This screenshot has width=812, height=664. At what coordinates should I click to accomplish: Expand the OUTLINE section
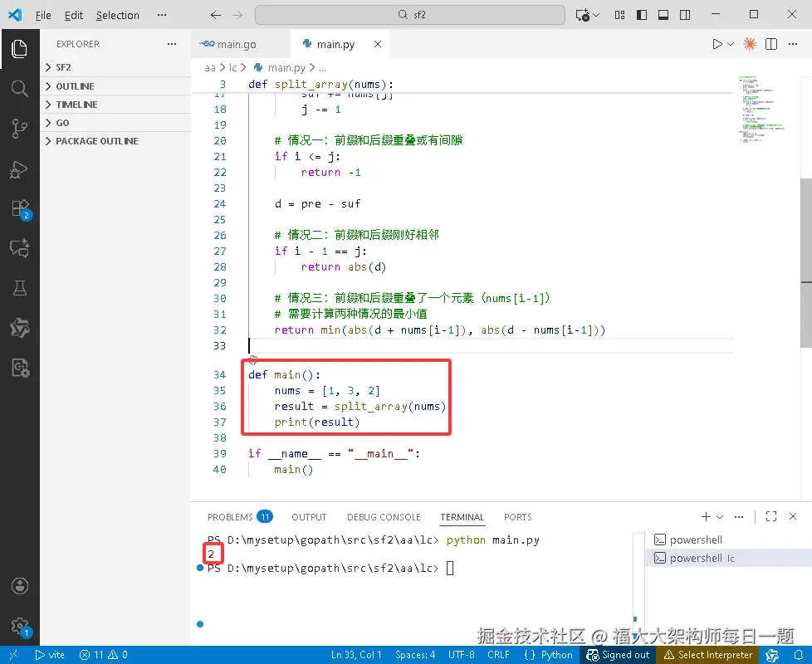pos(115,86)
